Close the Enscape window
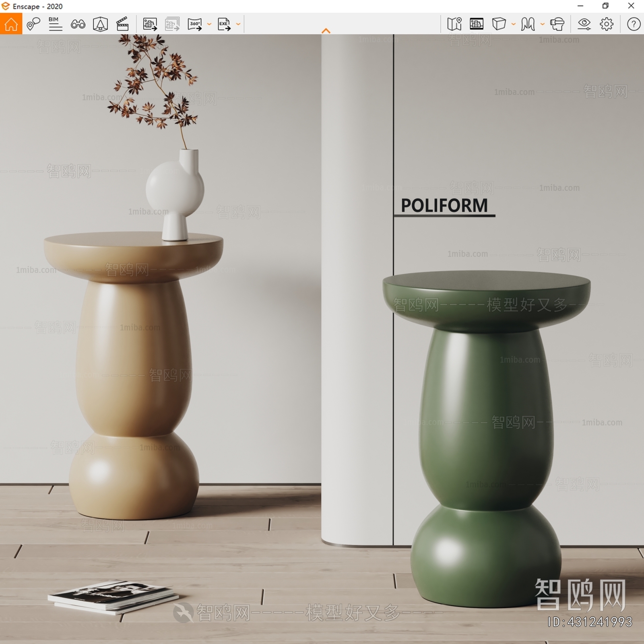Viewport: 644px width, 644px height. tap(631, 6)
